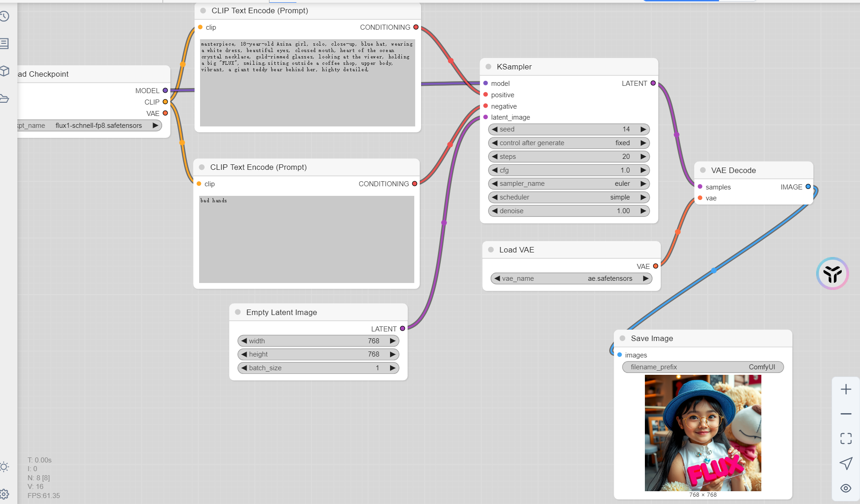Decrease the steps value with left arrow

[x=495, y=157]
